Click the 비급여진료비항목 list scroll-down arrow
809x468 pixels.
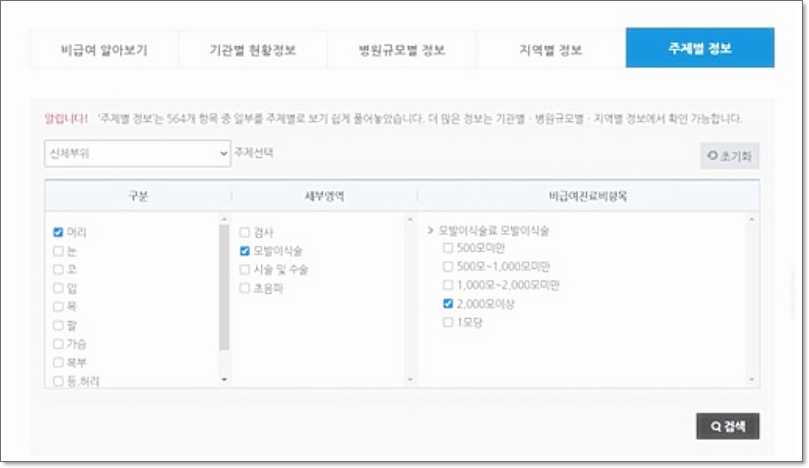pos(752,379)
